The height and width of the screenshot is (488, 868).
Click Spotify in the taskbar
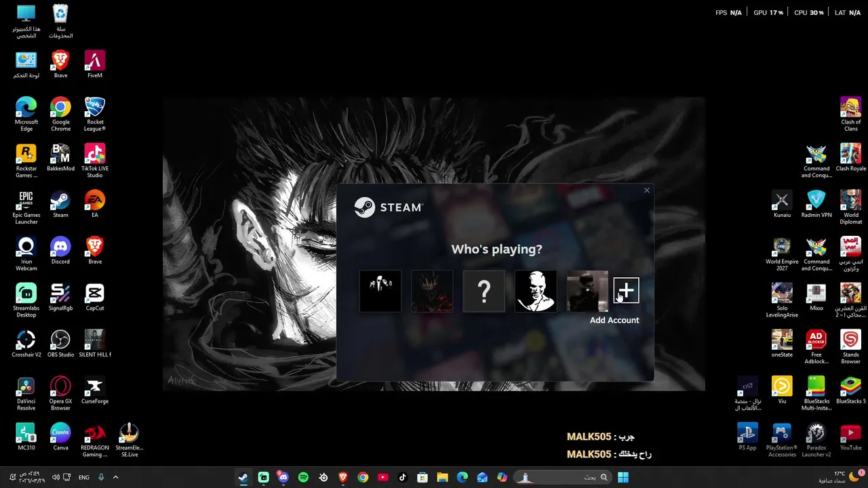tap(303, 477)
